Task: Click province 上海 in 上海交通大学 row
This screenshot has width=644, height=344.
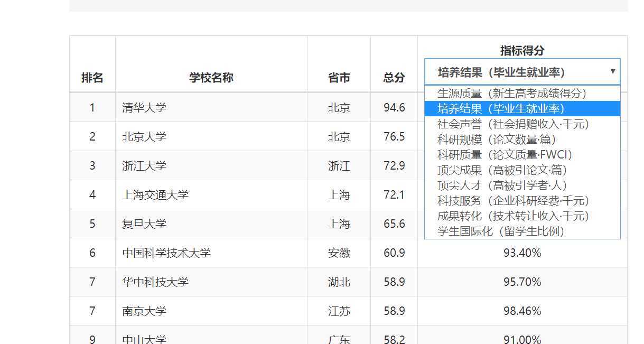Action: [339, 195]
